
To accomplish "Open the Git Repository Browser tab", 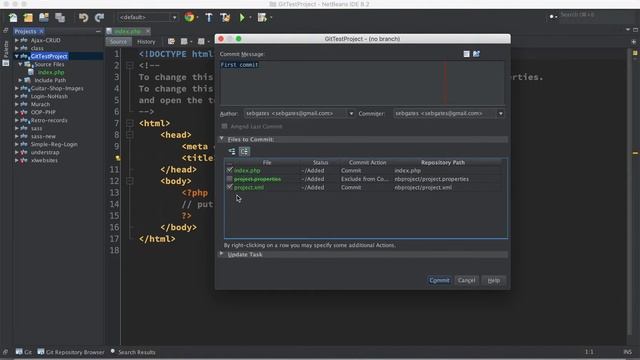I will [x=71, y=352].
